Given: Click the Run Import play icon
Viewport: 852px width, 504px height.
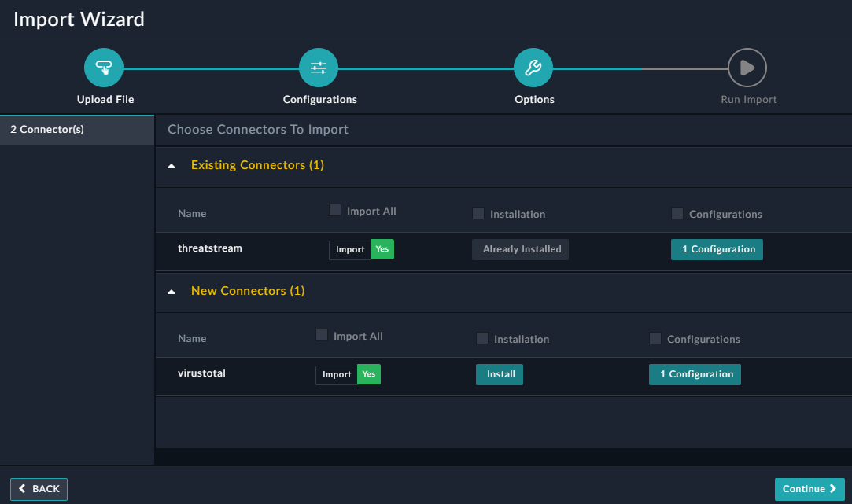Looking at the screenshot, I should coord(747,68).
